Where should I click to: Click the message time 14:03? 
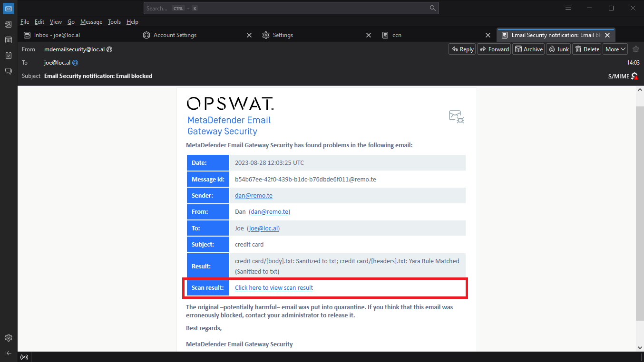point(633,63)
